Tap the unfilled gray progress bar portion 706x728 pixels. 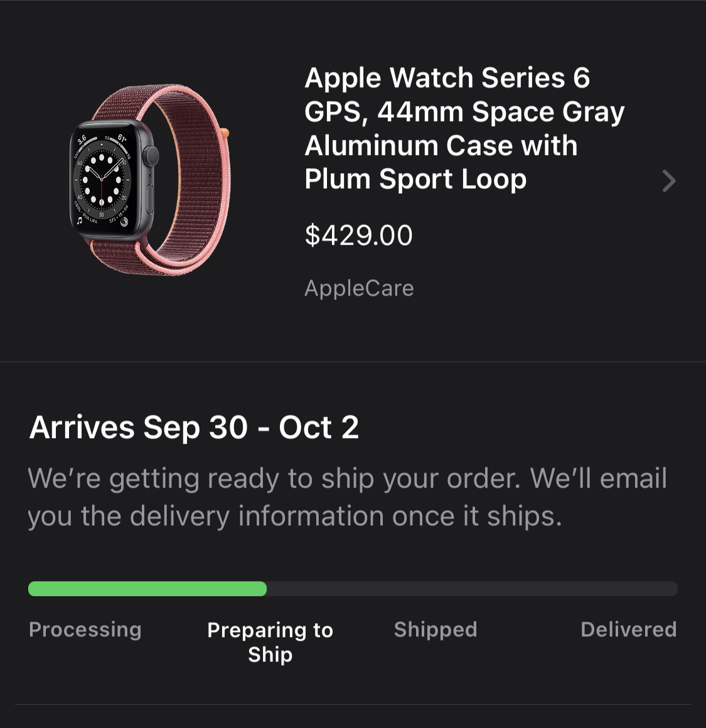click(x=472, y=589)
